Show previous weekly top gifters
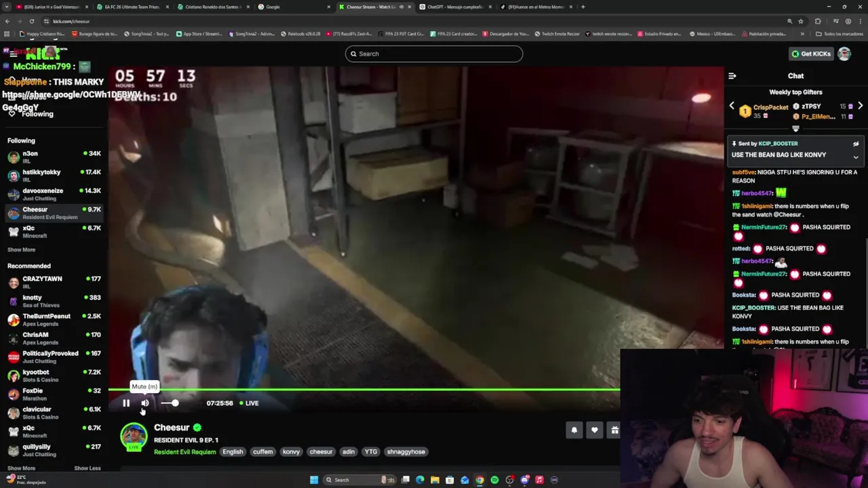 pos(732,106)
